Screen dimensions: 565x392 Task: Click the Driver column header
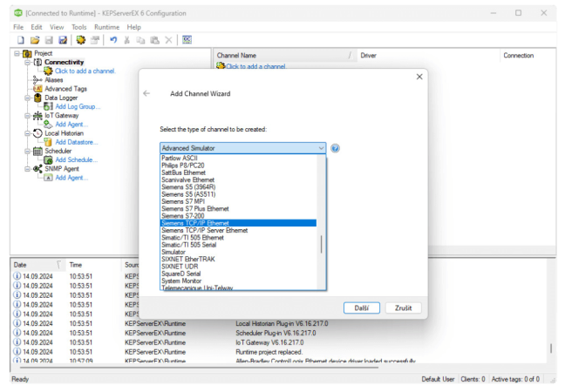428,56
